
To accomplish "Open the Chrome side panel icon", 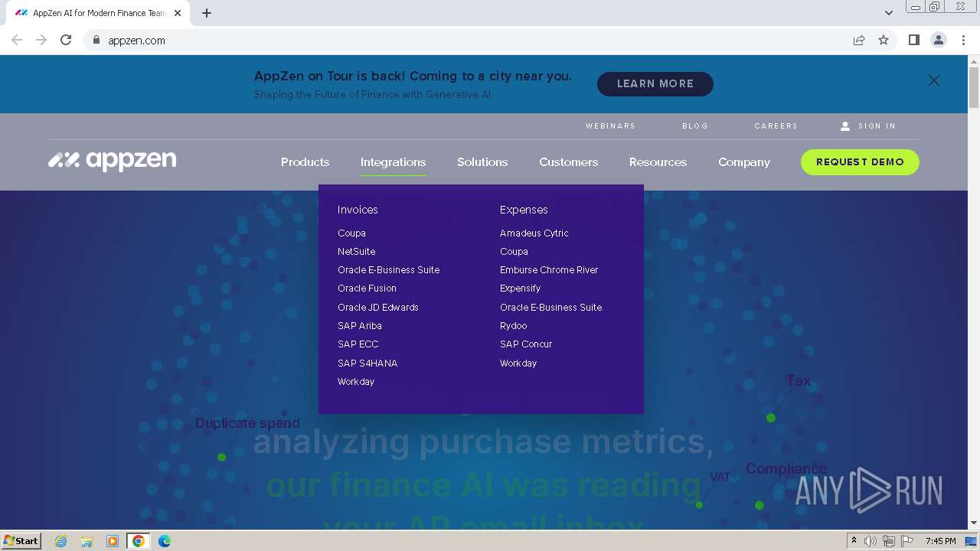I will point(913,40).
